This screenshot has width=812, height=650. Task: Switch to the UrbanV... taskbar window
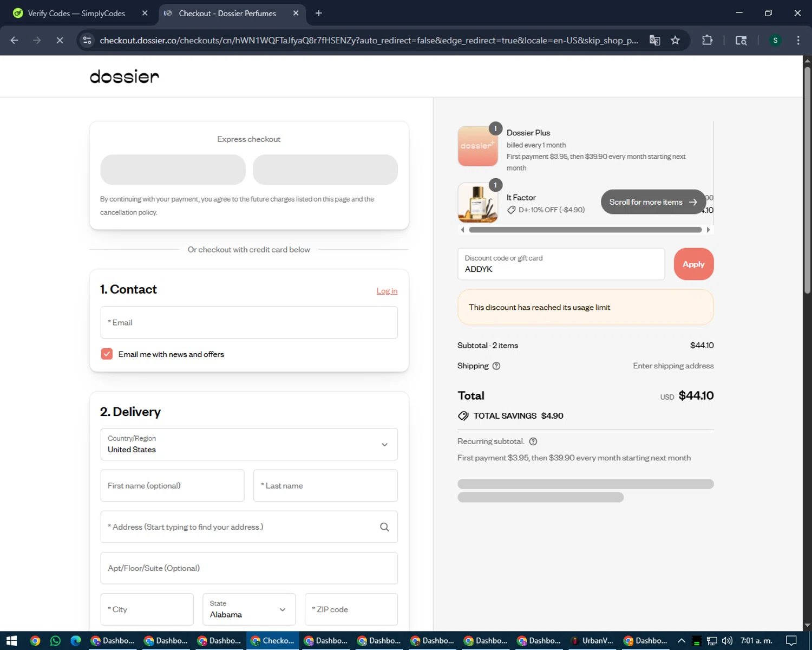click(x=593, y=641)
